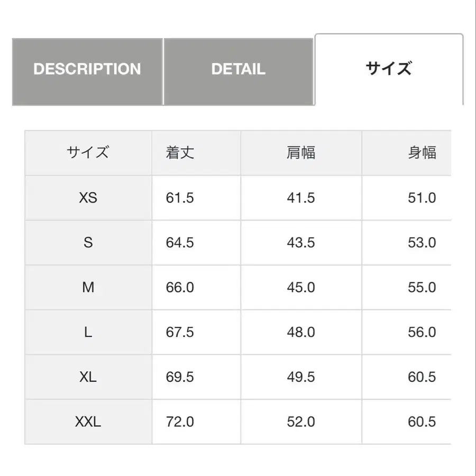The height and width of the screenshot is (476, 476).
Task: Select the M size row label
Action: tap(88, 287)
